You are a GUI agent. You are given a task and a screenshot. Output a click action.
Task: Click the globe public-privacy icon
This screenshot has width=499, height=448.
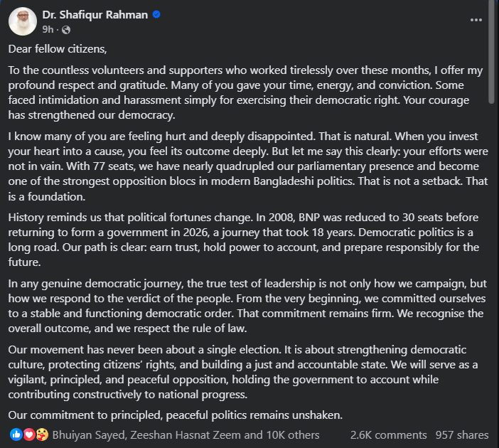[x=66, y=30]
